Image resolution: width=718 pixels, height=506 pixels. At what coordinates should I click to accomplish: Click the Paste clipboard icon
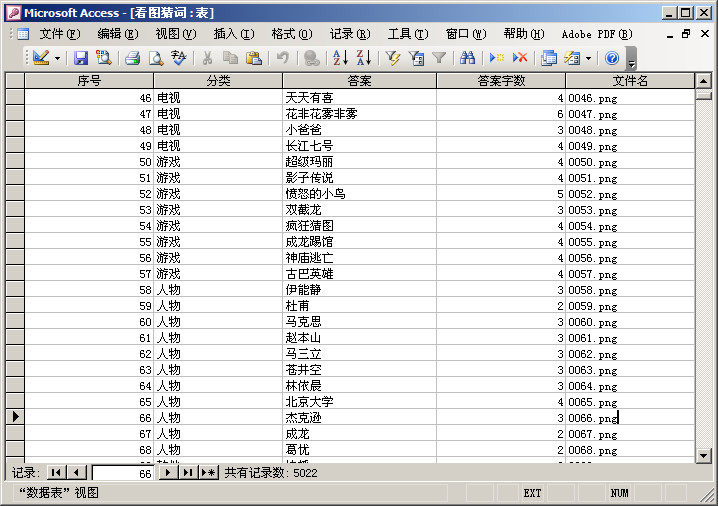pyautogui.click(x=253, y=58)
